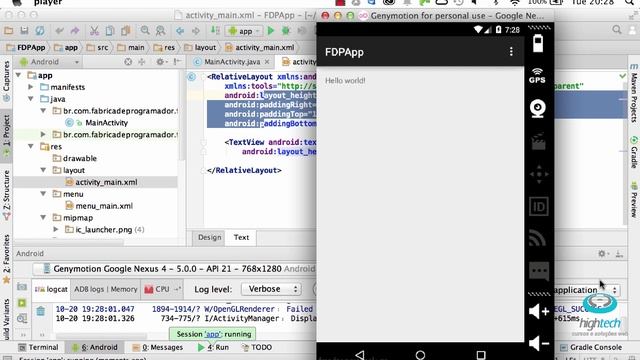The image size is (640, 360).
Task: Switch to the Design editor tab
Action: [209, 237]
